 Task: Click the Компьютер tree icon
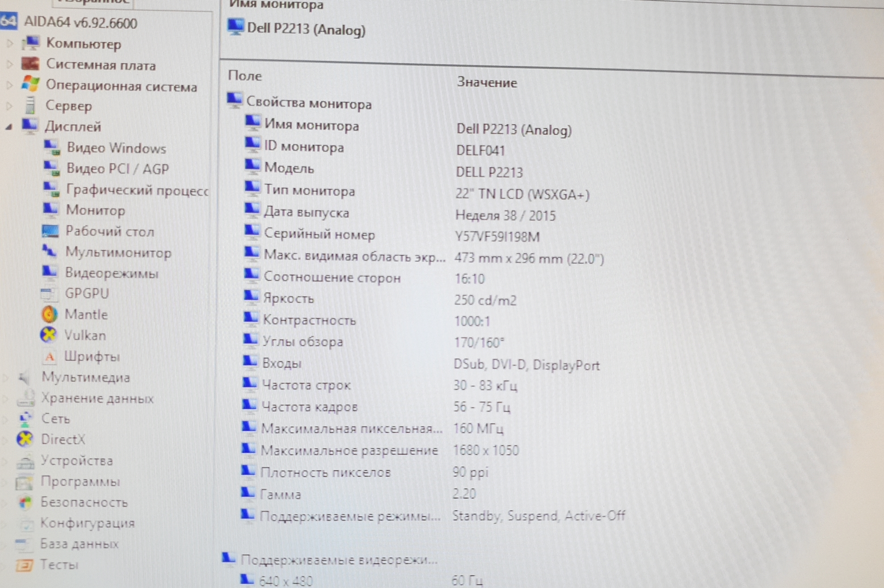[32, 42]
